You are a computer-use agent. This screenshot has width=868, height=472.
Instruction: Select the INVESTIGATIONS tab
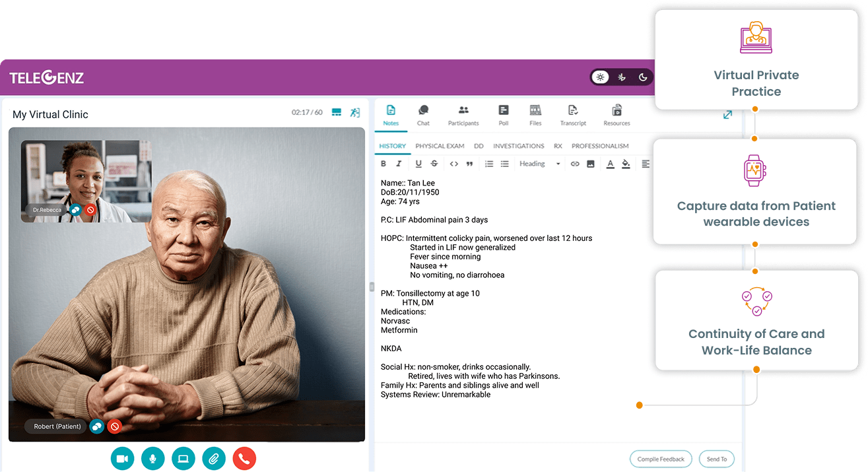coord(518,146)
